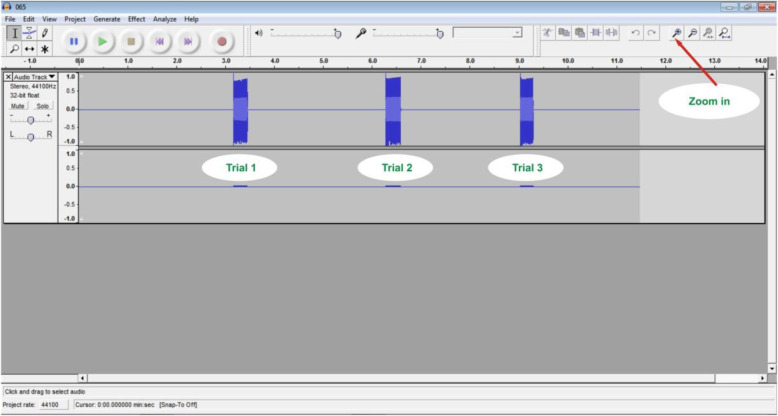Select the Draw pencil tool

[x=44, y=33]
